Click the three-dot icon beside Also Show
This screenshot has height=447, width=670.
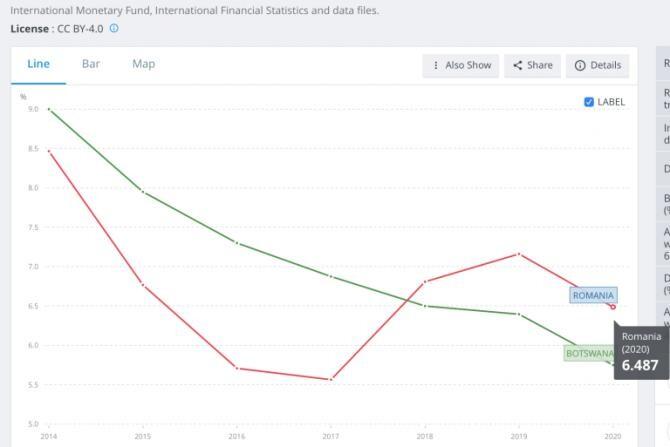tap(435, 65)
